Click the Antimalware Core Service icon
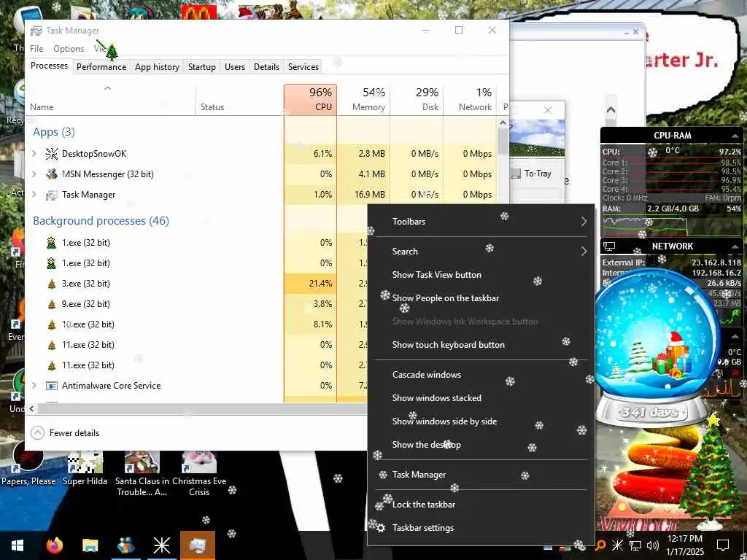This screenshot has height=560, width=747. 52,386
